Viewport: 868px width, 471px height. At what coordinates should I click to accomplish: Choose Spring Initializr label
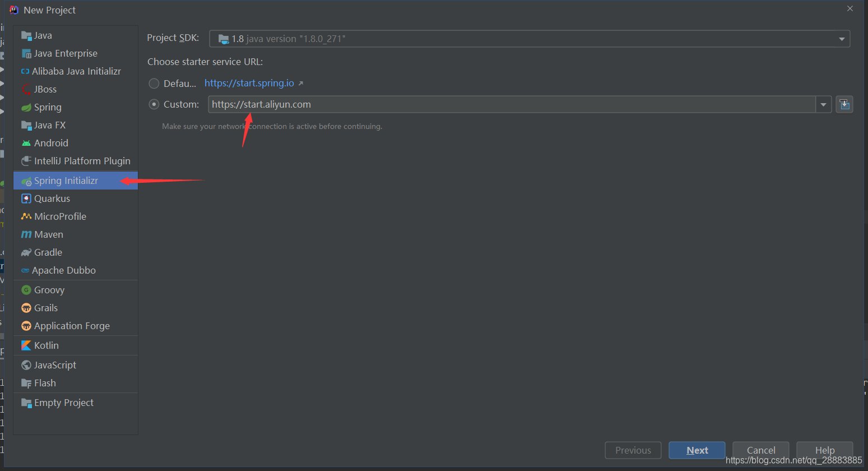[x=66, y=181]
